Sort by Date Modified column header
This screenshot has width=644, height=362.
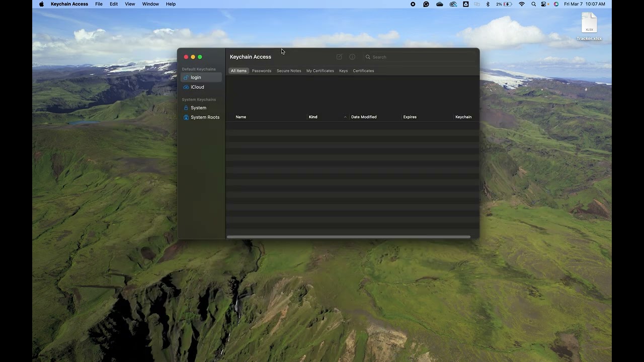[364, 117]
